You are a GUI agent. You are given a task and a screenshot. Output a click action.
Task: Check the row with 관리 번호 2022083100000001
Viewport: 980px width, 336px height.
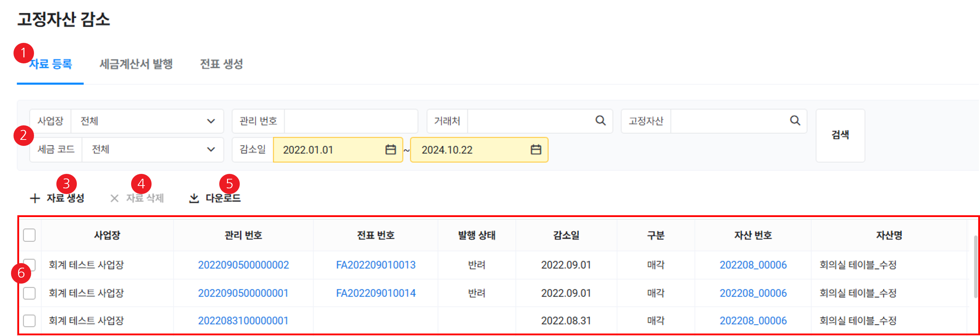click(x=29, y=321)
